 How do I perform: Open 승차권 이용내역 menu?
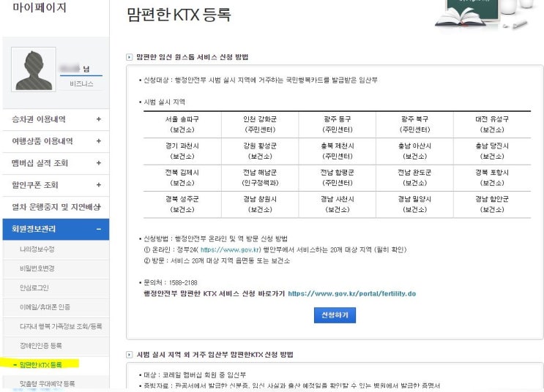click(56, 120)
